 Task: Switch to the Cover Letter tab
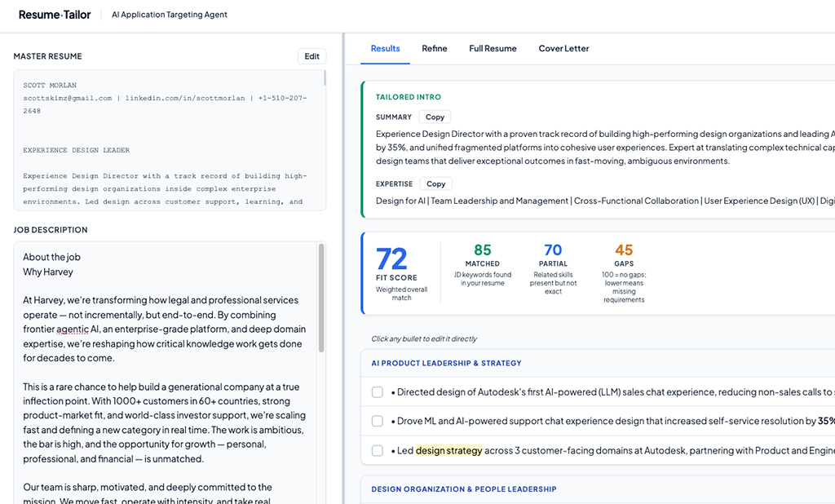(563, 48)
